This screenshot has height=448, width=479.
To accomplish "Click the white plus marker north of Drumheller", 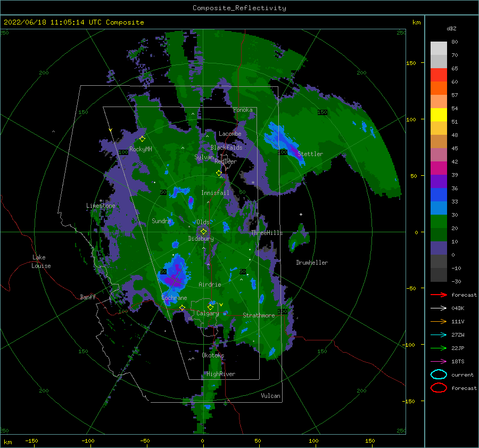I will coord(301,214).
